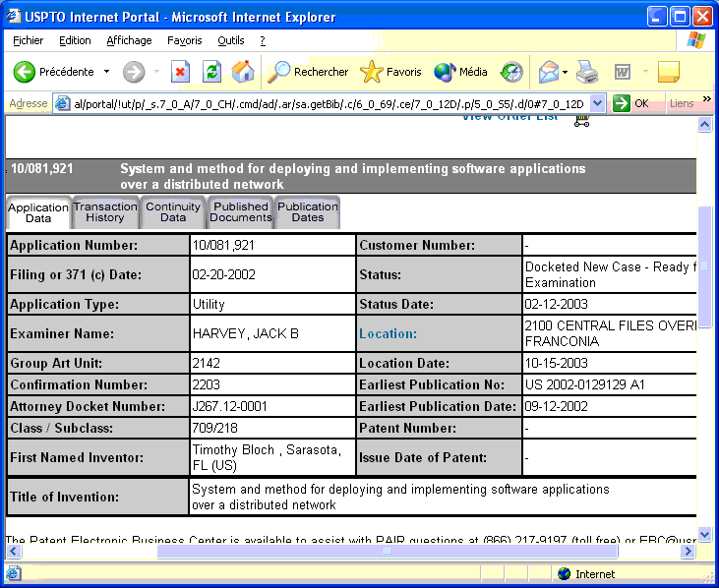The image size is (719, 588).
Task: Select the Application Data tab
Action: [x=38, y=212]
